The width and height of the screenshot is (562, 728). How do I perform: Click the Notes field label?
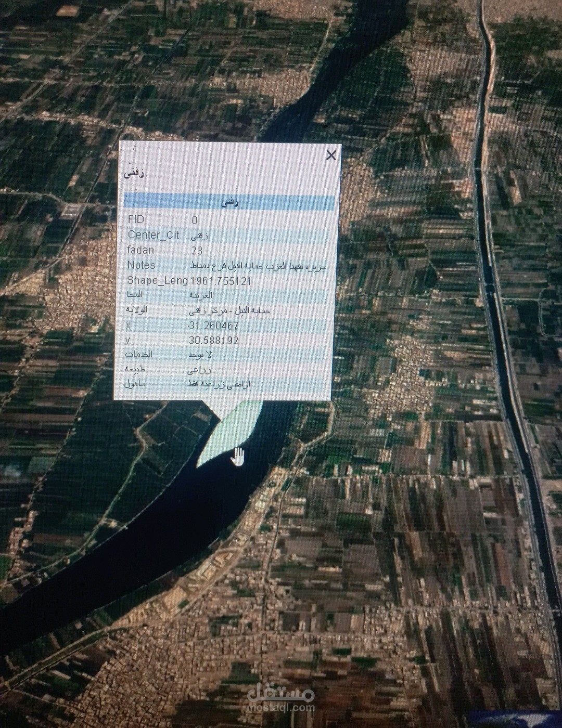pos(141,265)
